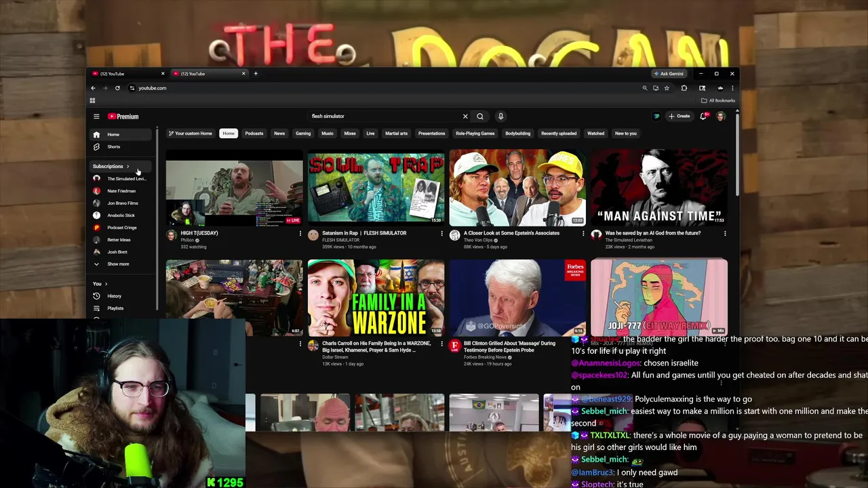Image resolution: width=868 pixels, height=488 pixels.
Task: Open more options for AI God video
Action: (725, 233)
